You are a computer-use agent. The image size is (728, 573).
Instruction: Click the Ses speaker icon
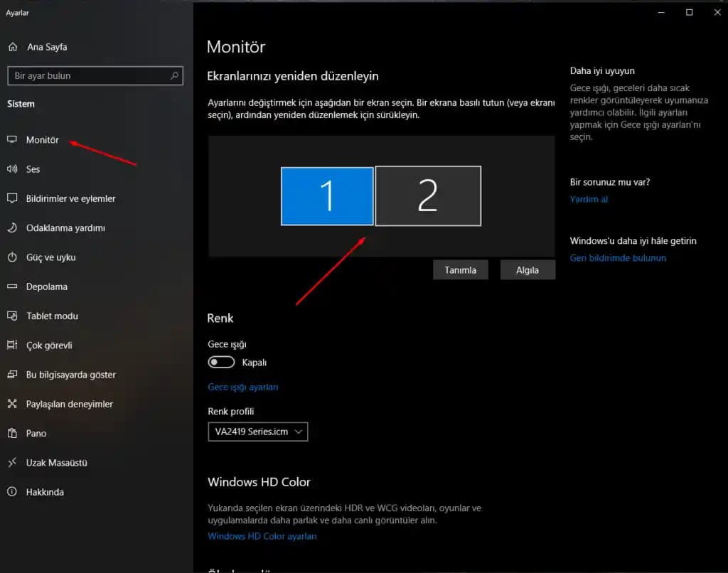pos(12,169)
